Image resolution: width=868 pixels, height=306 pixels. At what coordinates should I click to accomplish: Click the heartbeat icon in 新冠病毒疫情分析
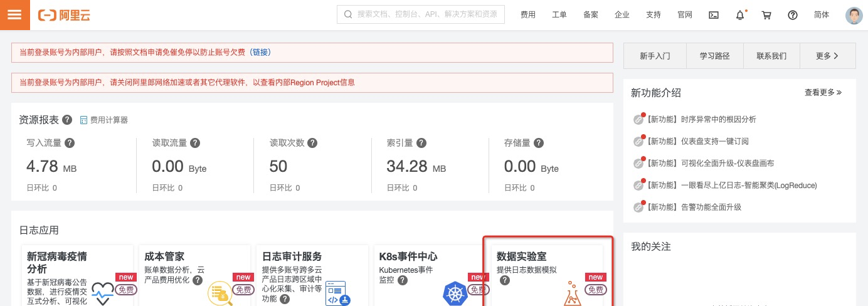(x=103, y=294)
